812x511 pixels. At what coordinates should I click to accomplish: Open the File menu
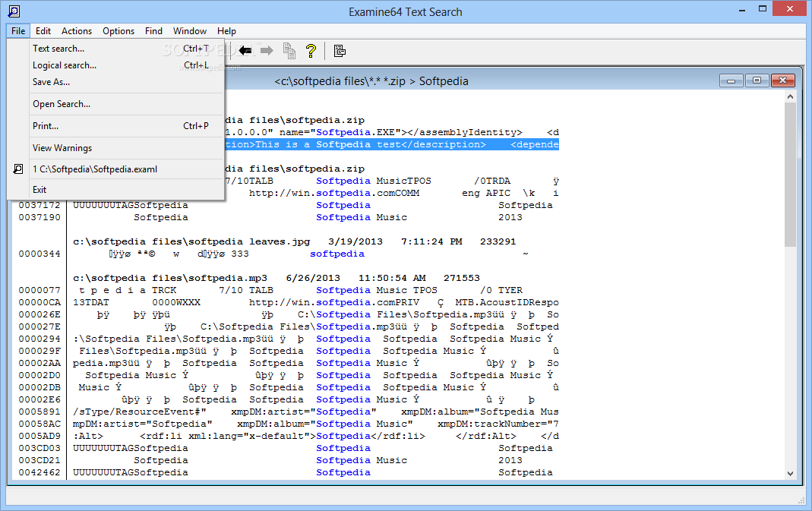pos(18,31)
